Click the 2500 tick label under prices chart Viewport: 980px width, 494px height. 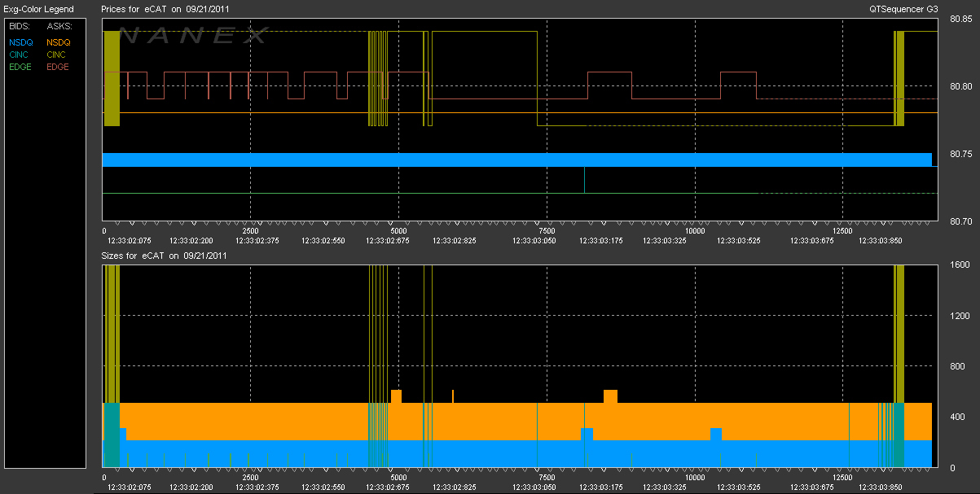pyautogui.click(x=249, y=230)
